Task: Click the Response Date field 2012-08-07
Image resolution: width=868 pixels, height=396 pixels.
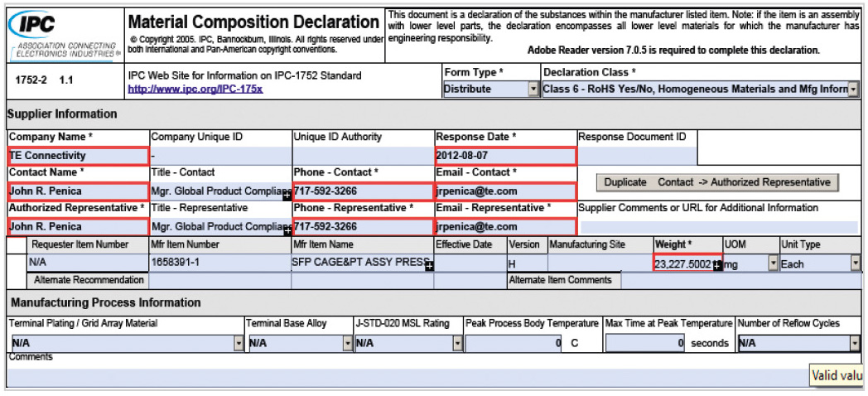Action: tap(505, 156)
